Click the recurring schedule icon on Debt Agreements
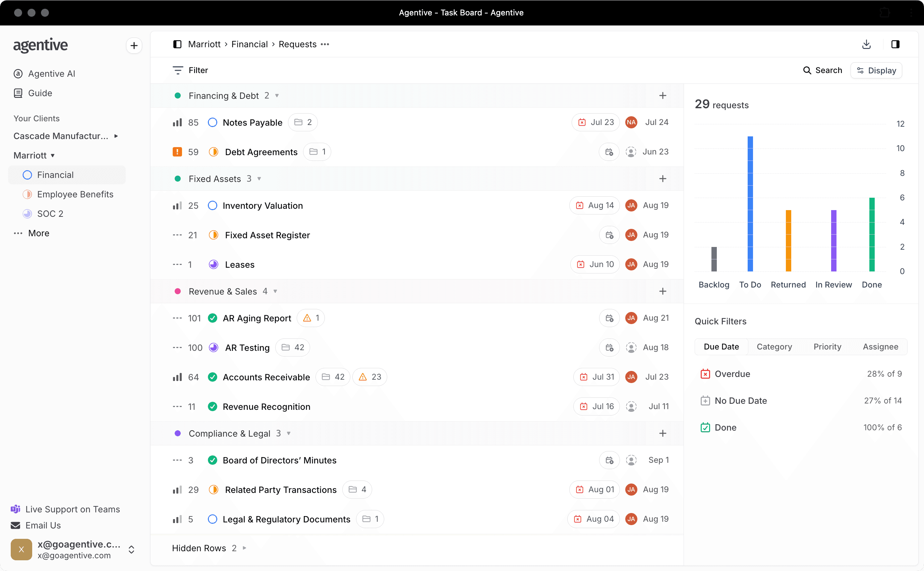 tap(609, 151)
